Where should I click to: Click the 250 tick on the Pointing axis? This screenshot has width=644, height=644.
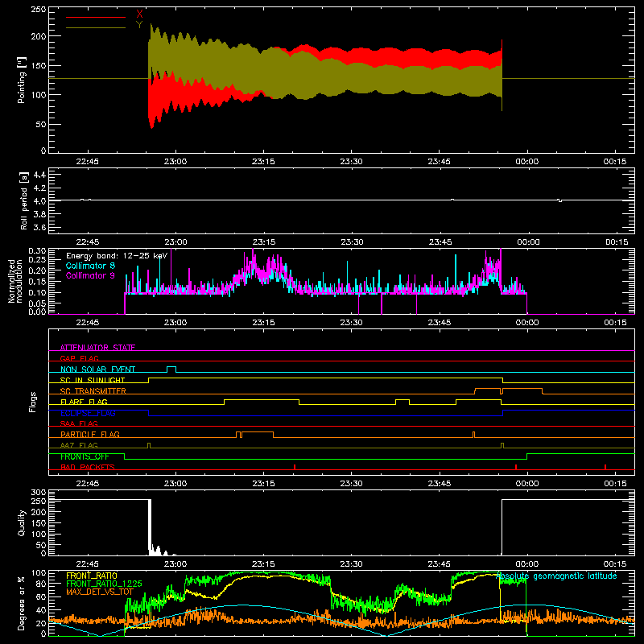[38, 10]
